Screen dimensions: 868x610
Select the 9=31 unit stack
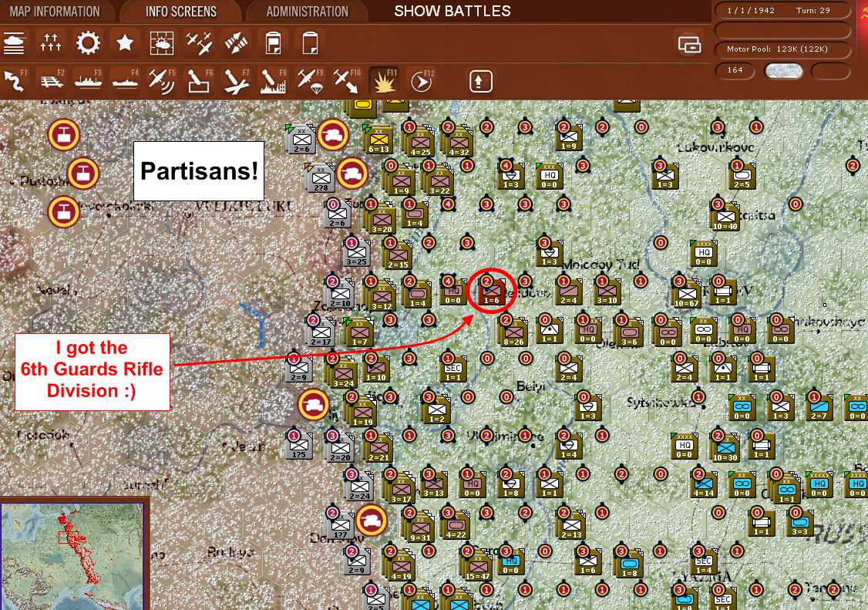point(420,527)
